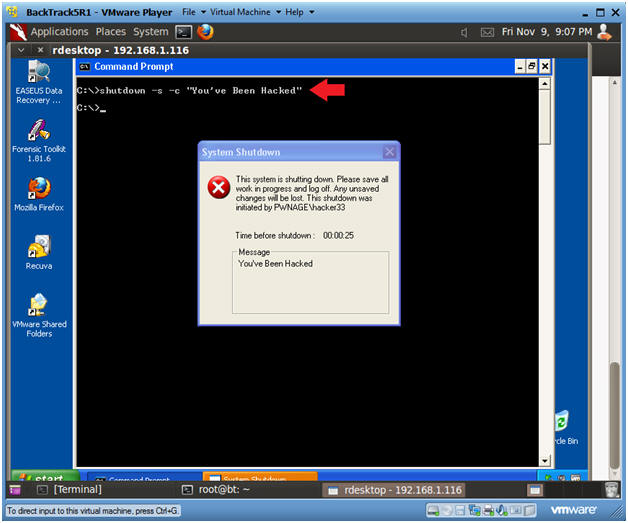Open the Places menu
The image size is (628, 523).
pos(111,32)
